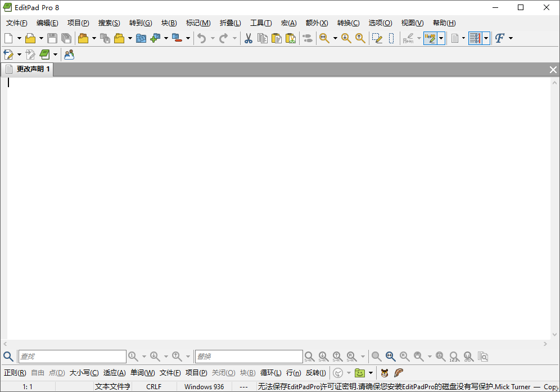
Task: Open the dropdown arrow beside top Find magnifier
Action: point(335,38)
